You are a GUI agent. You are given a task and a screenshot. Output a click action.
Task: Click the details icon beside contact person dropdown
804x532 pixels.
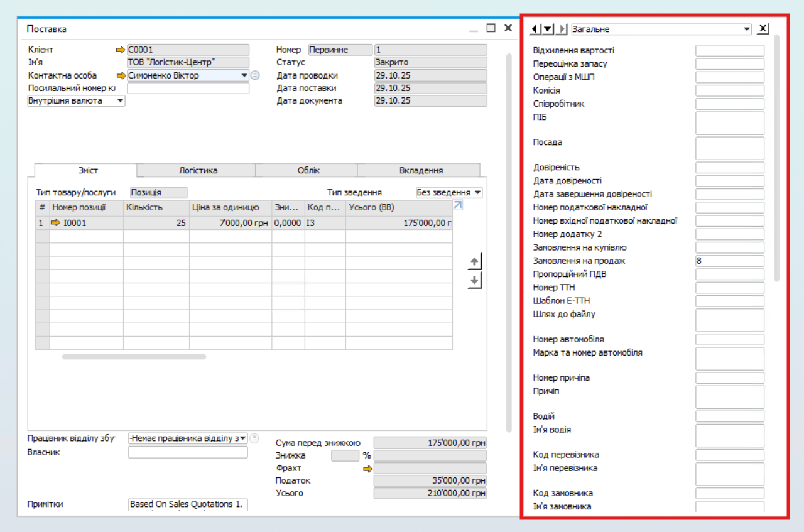(x=254, y=75)
